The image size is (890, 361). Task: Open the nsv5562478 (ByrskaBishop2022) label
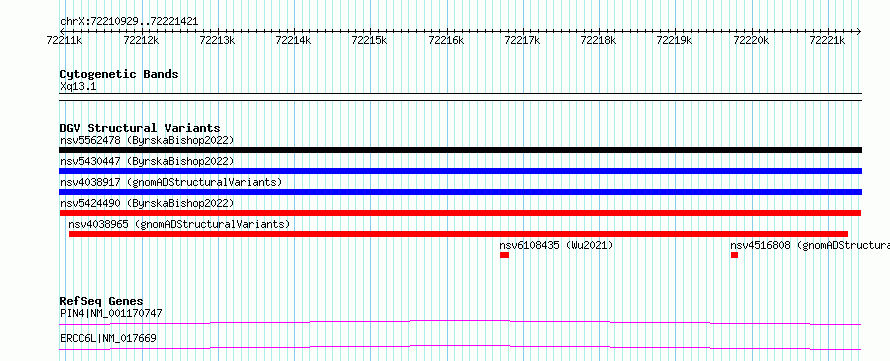[x=147, y=140]
